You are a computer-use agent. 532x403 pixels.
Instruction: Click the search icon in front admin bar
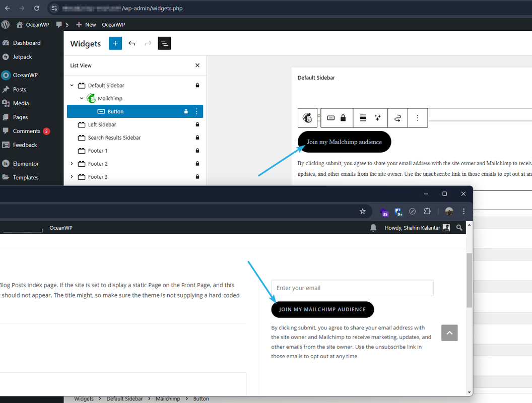click(x=459, y=228)
